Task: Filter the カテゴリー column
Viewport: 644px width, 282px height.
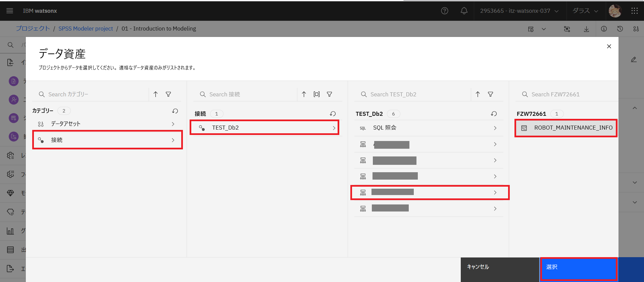Action: 168,94
